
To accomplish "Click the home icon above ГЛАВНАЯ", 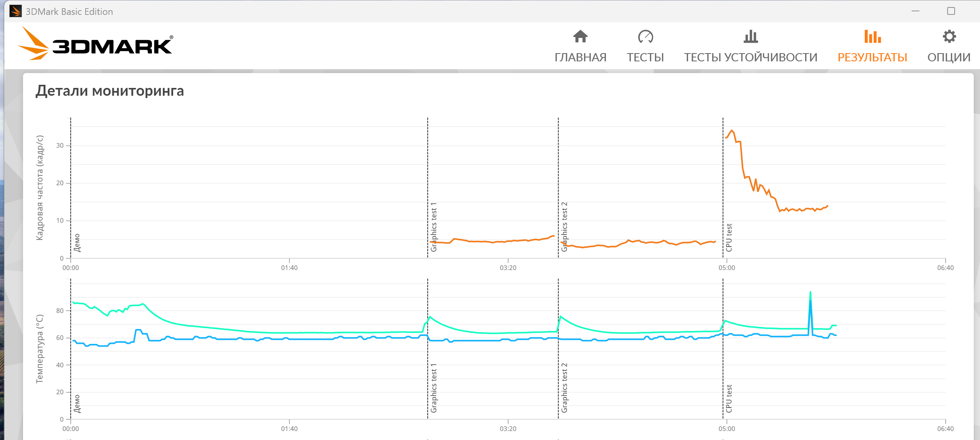I will coord(580,36).
